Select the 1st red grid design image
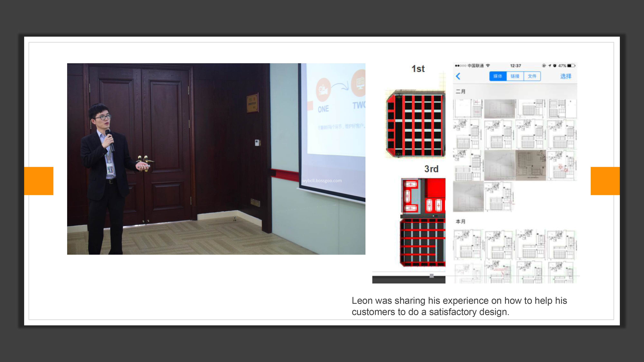 click(416, 124)
